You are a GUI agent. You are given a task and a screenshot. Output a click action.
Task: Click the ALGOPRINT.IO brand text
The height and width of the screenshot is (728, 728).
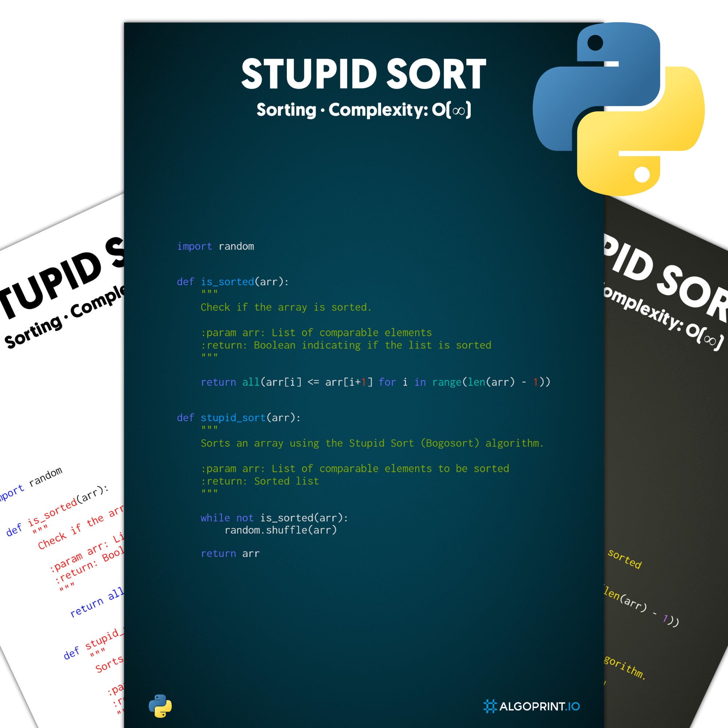point(539,706)
